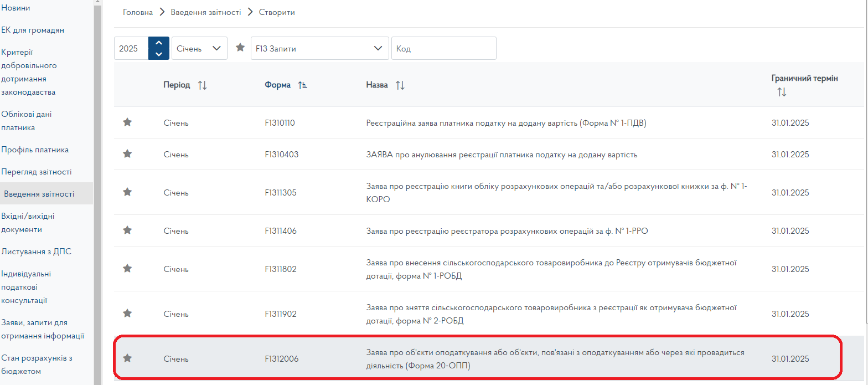The height and width of the screenshot is (385, 868).
Task: Filter favorites using star beside form type dropdown
Action: point(240,48)
